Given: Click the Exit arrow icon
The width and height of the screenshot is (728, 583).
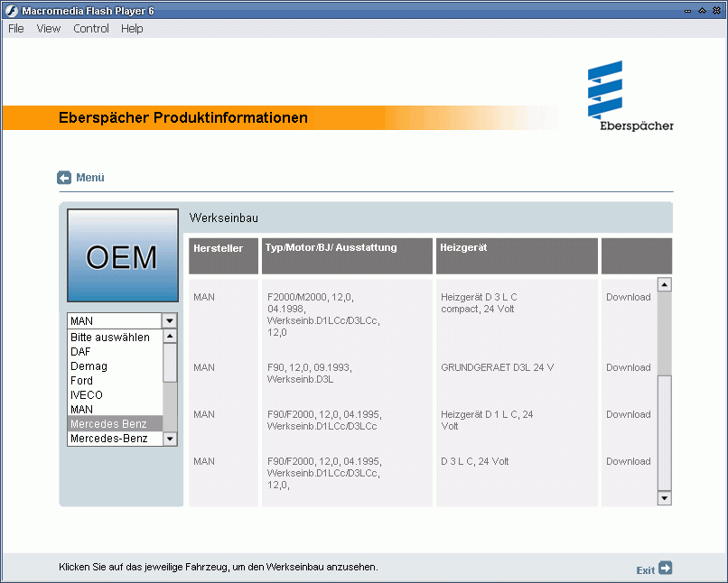Looking at the screenshot, I should point(666,569).
